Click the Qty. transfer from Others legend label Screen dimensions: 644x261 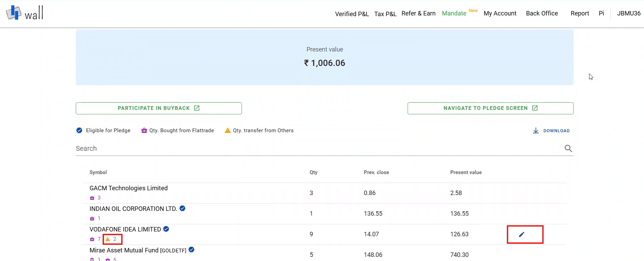coord(263,130)
